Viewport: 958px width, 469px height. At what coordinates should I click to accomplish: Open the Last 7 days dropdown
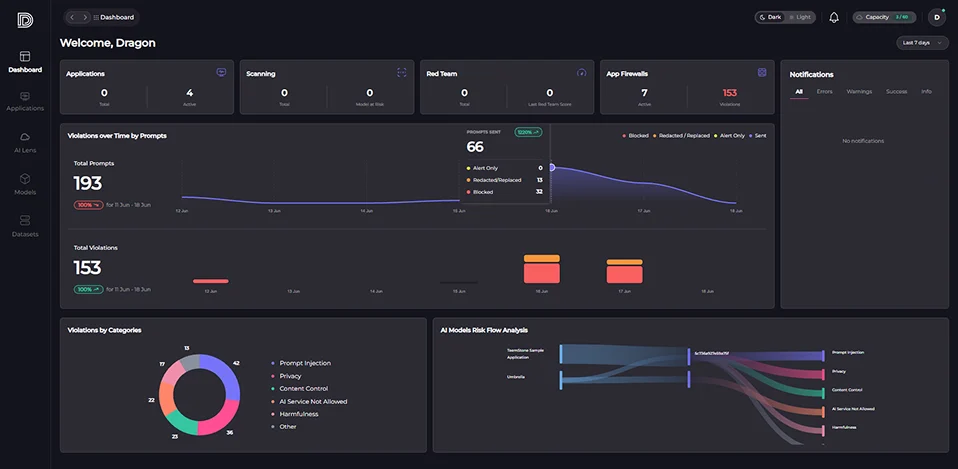click(x=922, y=43)
